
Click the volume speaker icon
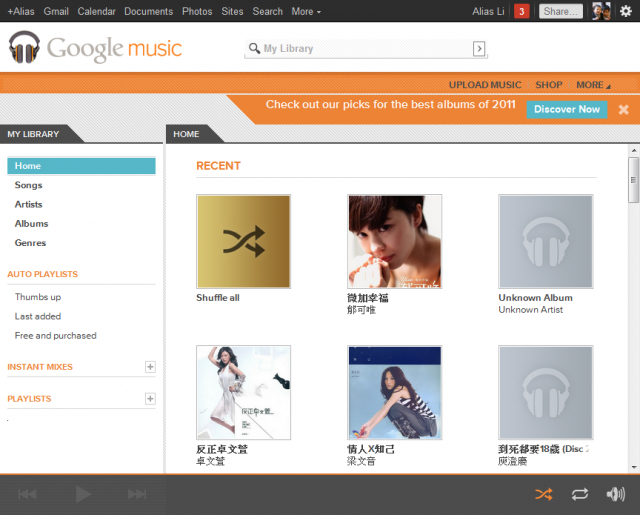(x=616, y=494)
